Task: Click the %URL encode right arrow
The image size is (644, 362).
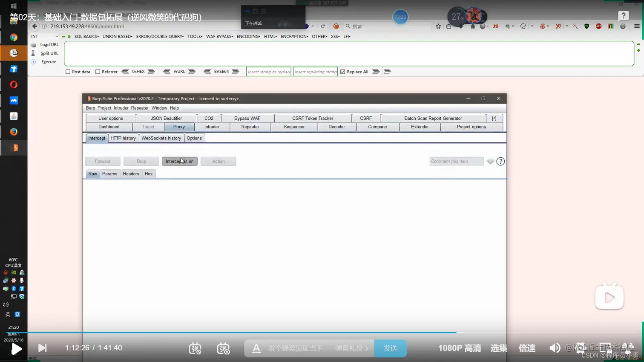Action: pyautogui.click(x=192, y=72)
